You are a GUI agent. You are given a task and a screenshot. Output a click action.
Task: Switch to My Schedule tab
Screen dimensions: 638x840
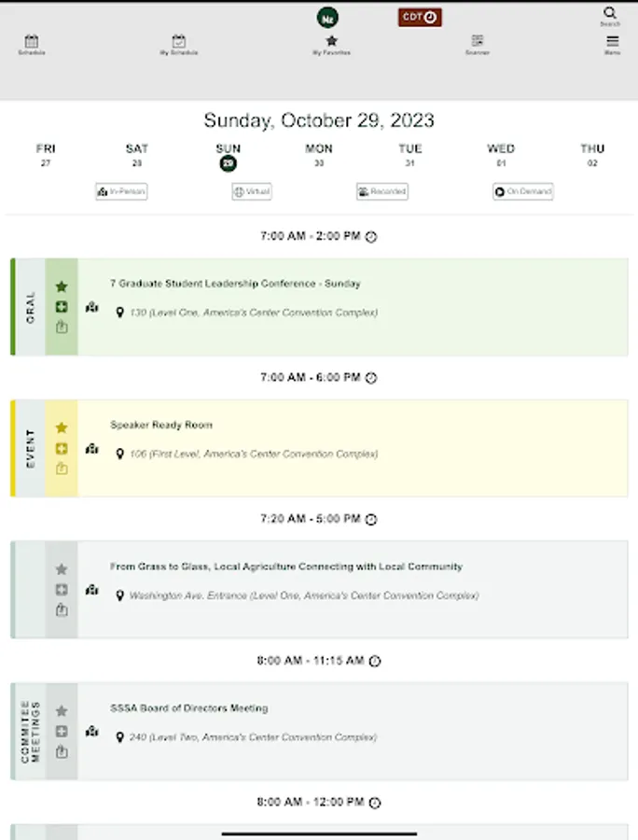(178, 44)
